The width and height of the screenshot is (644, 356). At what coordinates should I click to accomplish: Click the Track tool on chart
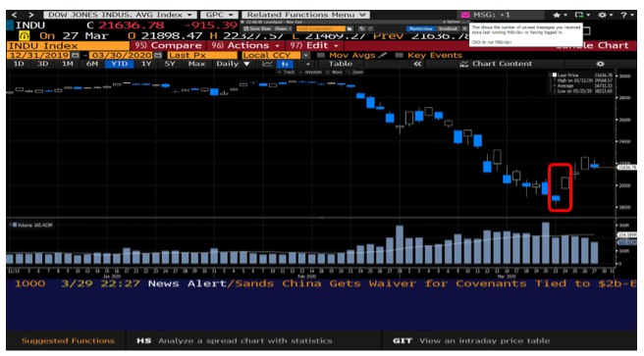point(287,72)
